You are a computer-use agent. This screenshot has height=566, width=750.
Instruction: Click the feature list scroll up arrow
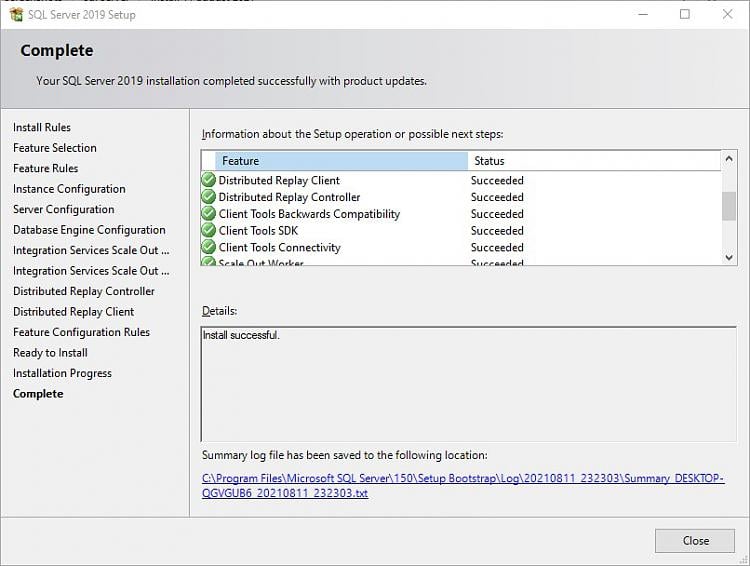coord(728,158)
